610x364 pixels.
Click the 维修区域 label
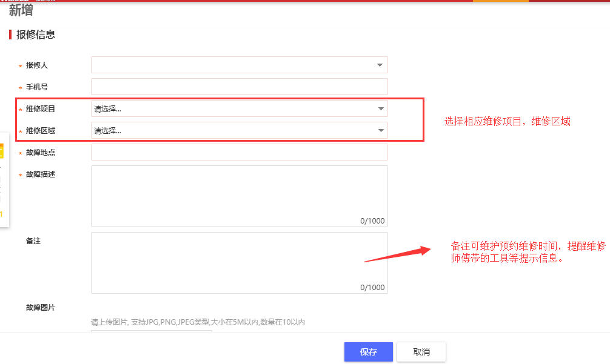(x=41, y=131)
